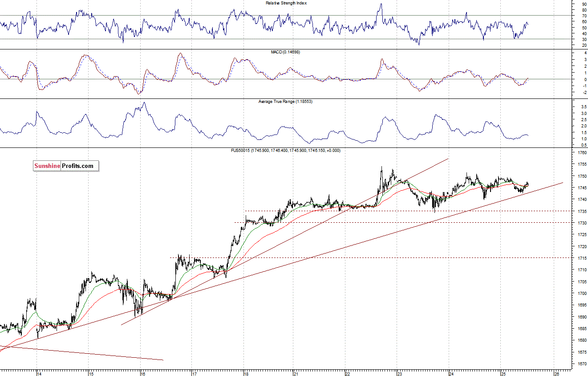
Task: Click date label 16 on time axis
Action: [142, 373]
